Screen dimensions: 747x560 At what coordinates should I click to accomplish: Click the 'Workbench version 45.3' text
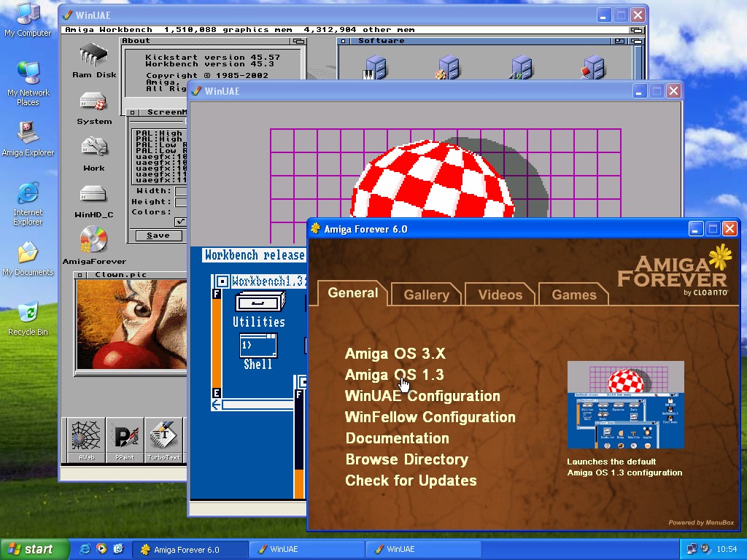pos(209,64)
